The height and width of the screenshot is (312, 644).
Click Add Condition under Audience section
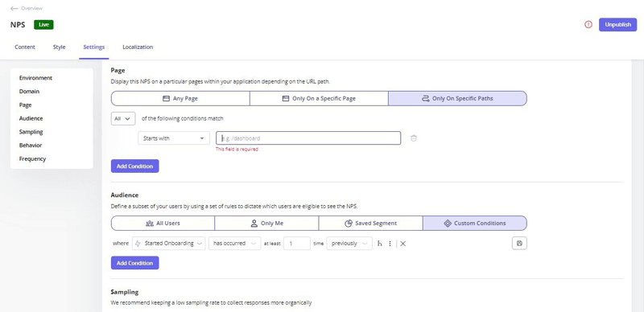134,263
